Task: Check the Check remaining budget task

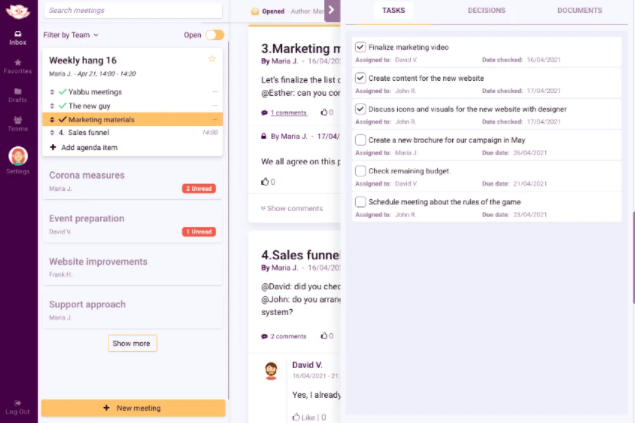Action: coord(360,171)
